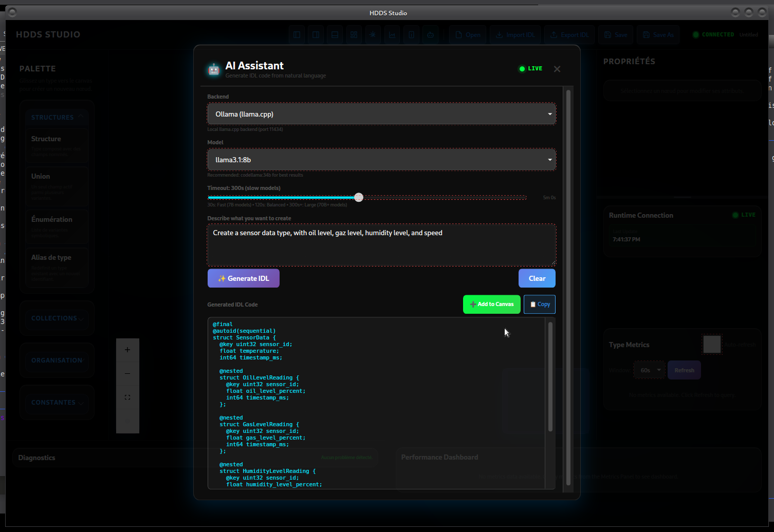774x532 pixels.
Task: Click the timeout slider handle
Action: [359, 198]
